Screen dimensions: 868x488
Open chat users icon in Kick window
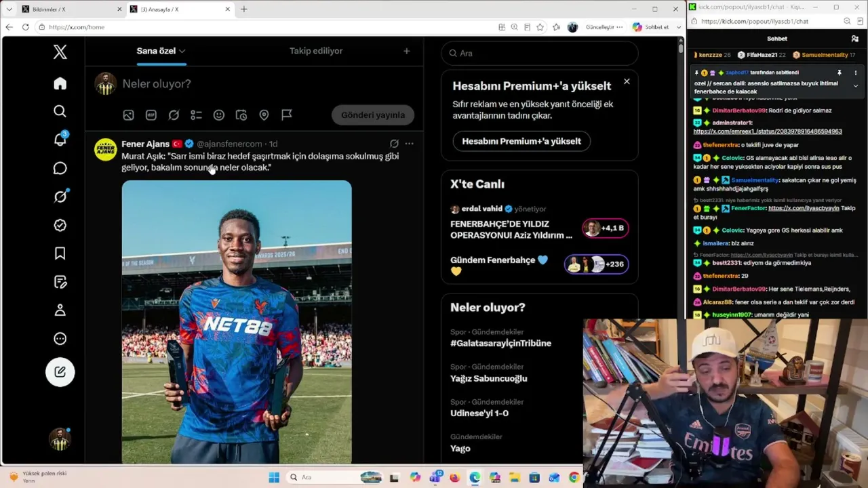point(855,39)
